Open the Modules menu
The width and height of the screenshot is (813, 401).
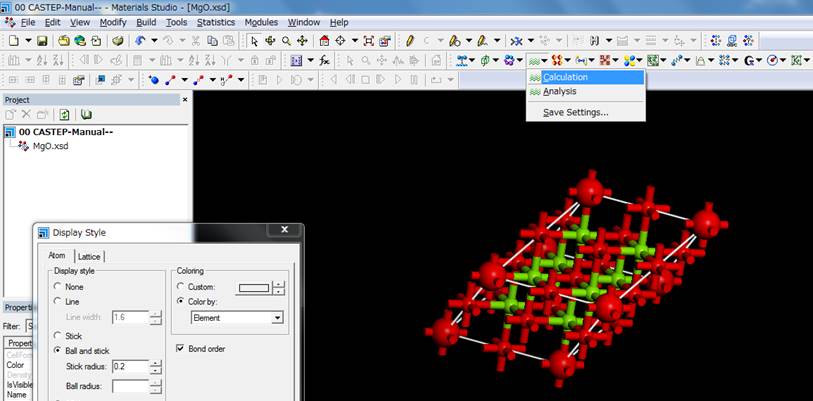pos(261,22)
